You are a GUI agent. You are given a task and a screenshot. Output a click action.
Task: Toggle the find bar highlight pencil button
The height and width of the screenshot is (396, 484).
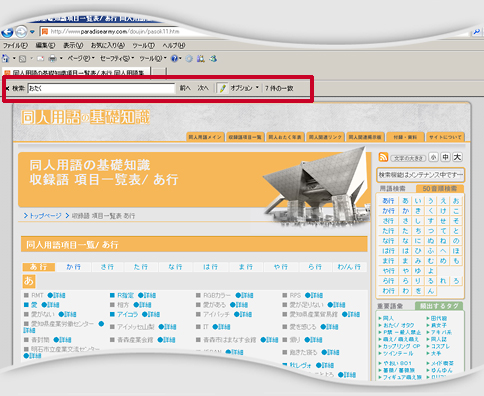(222, 88)
